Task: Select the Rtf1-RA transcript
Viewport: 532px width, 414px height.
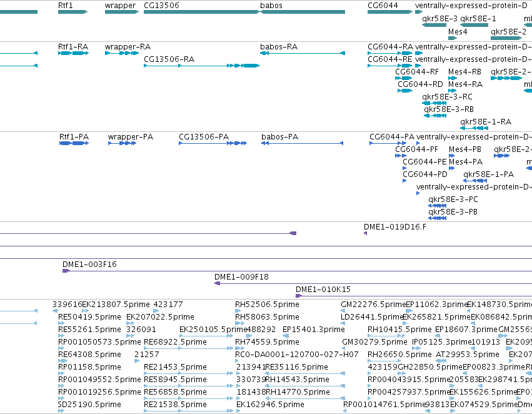Action: click(73, 53)
